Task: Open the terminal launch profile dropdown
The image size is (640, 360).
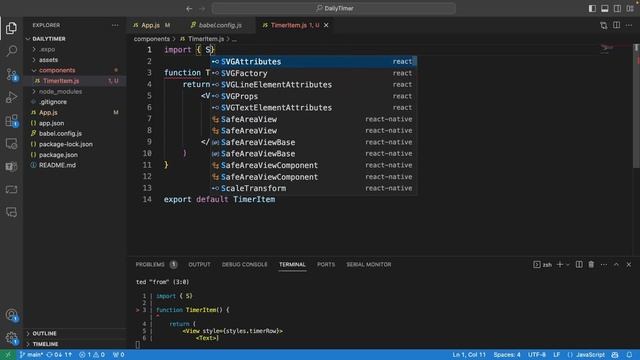Action: [x=567, y=265]
